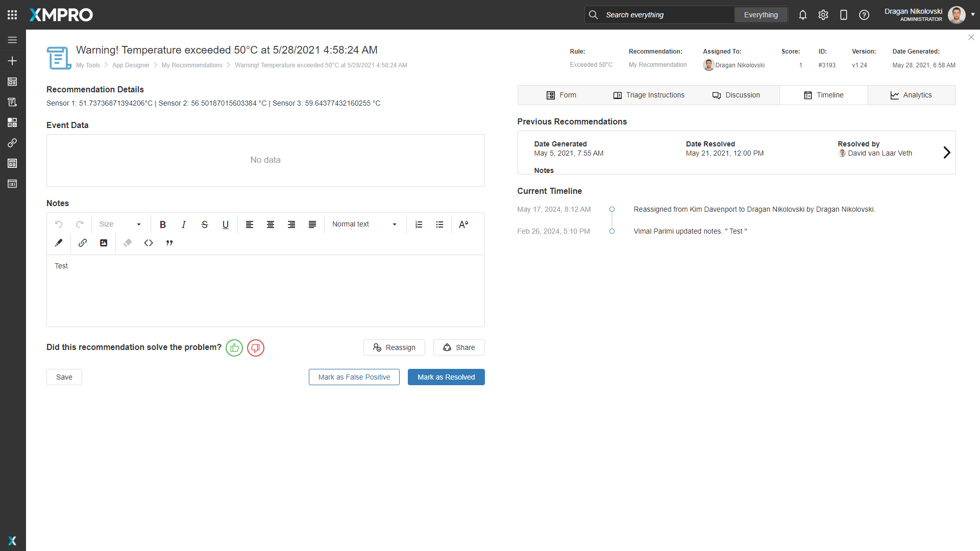Open the settings gear icon
980x551 pixels.
823,15
